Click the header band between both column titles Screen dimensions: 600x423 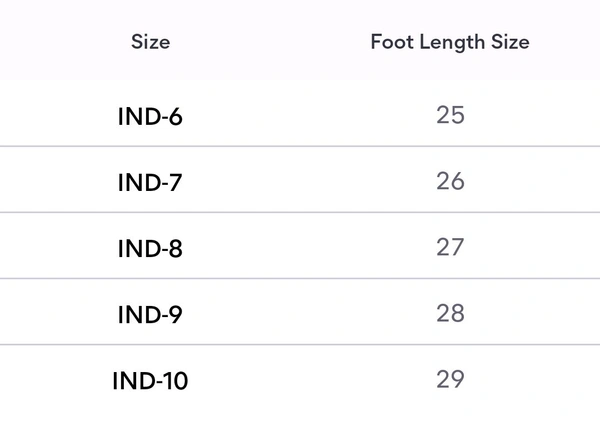pyautogui.click(x=270, y=42)
